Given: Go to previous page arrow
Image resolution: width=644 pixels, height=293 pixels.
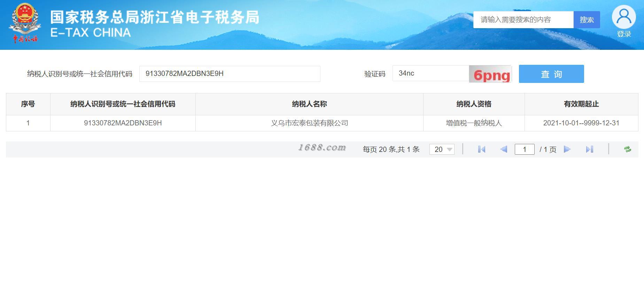Looking at the screenshot, I should click(x=504, y=149).
